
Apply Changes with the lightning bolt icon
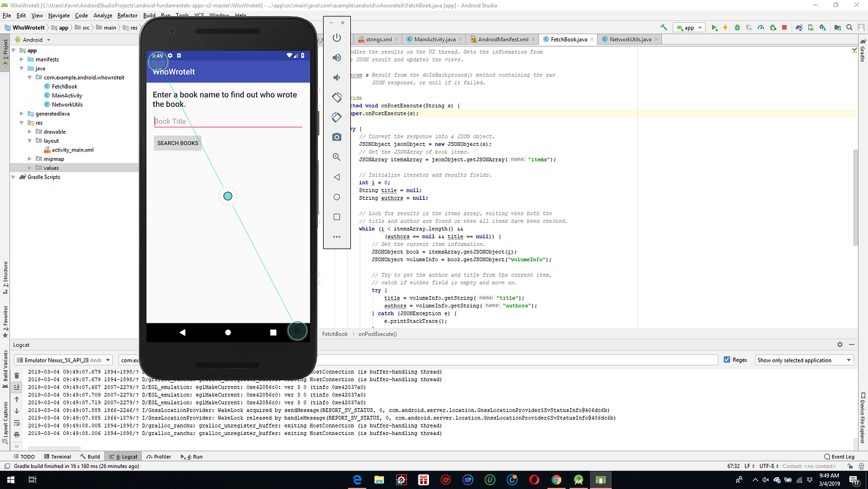coord(725,27)
